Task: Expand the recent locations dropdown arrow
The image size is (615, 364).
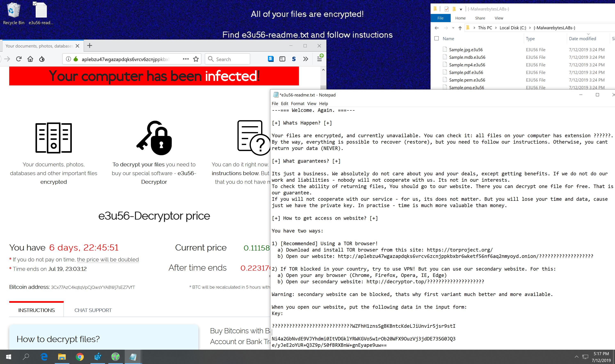Action: pyautogui.click(x=453, y=28)
